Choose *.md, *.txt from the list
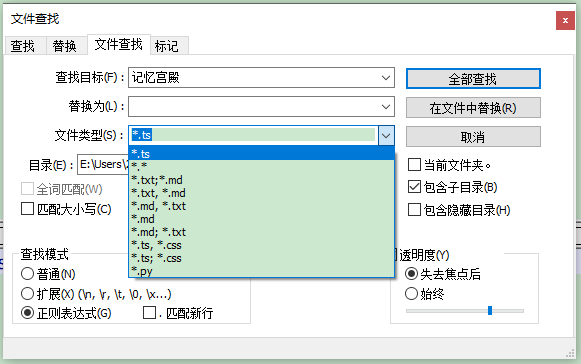This screenshot has height=364, width=581. [x=261, y=206]
